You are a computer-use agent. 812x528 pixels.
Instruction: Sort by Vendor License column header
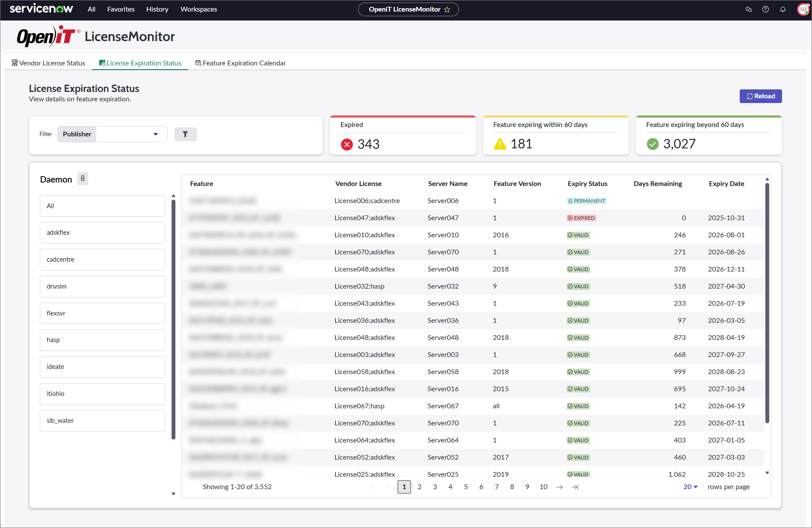[x=358, y=184]
